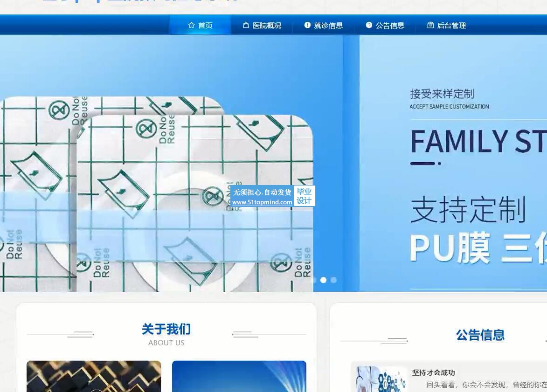Viewport: 547px width, 392px height.
Task: Click the question mark icon beside 公告信息
Action: click(369, 25)
